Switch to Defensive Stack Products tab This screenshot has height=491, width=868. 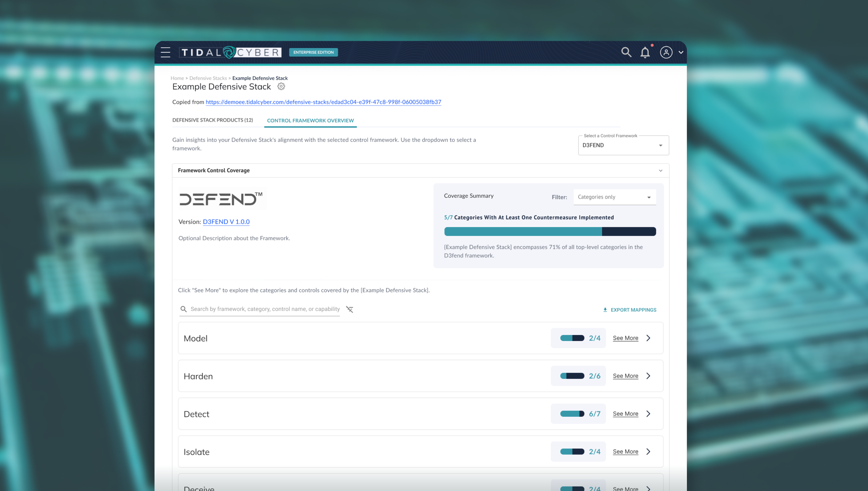212,120
